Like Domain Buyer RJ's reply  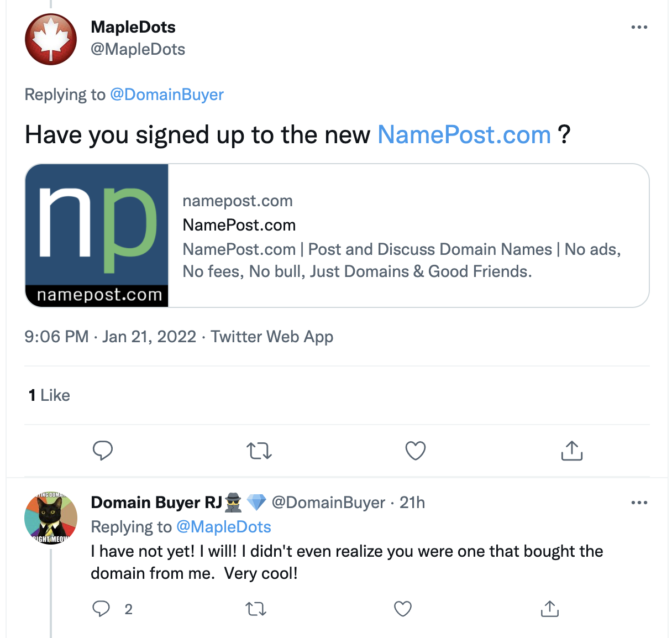(403, 609)
